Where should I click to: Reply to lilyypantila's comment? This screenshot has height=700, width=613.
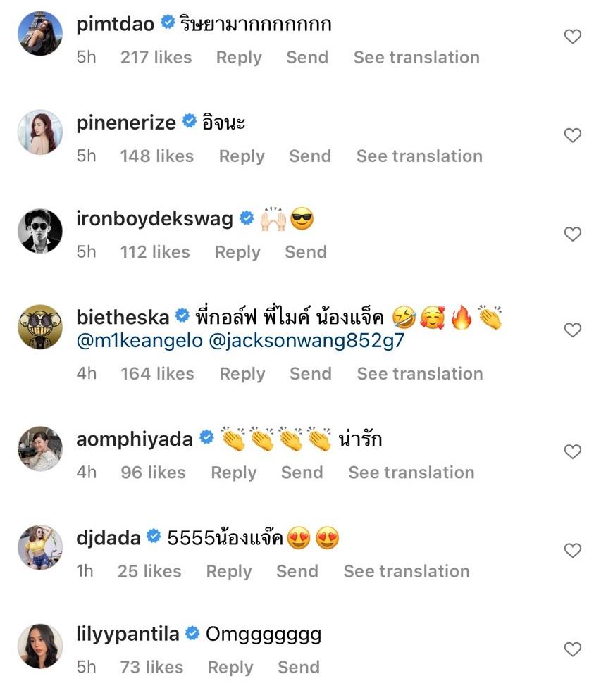(230, 667)
